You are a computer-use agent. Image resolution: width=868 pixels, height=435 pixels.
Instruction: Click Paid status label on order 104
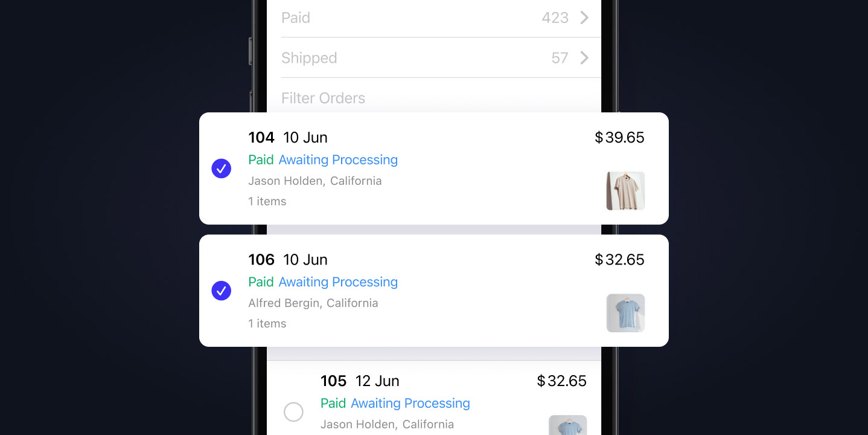pyautogui.click(x=261, y=160)
